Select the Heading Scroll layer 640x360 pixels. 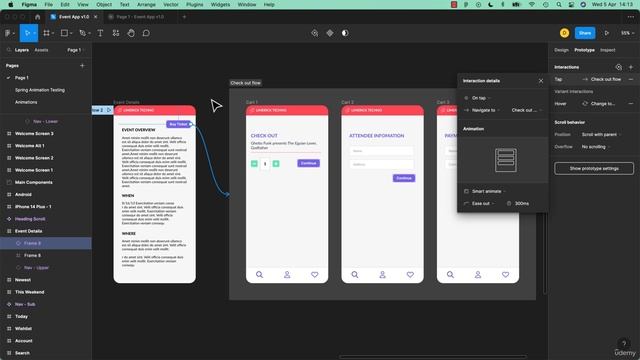click(x=30, y=219)
